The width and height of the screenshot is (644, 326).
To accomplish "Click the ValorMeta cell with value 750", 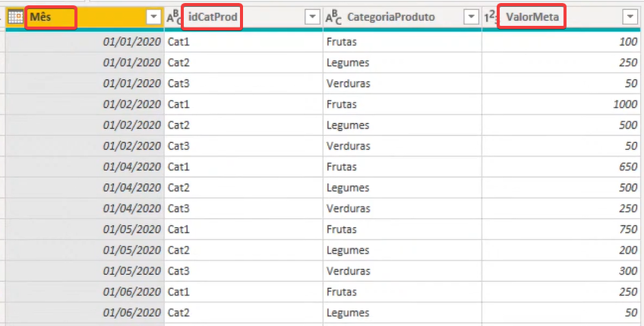I will (561, 229).
